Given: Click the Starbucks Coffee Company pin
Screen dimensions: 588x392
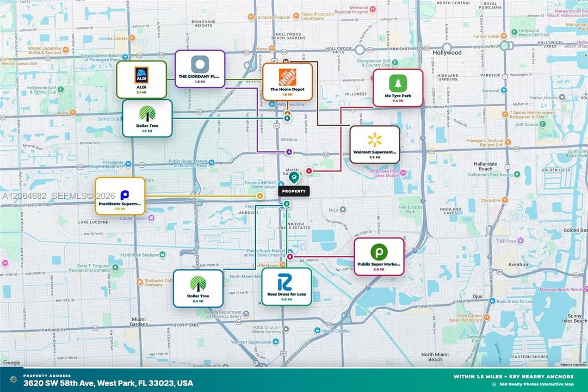Looking at the screenshot, I should point(139,282).
